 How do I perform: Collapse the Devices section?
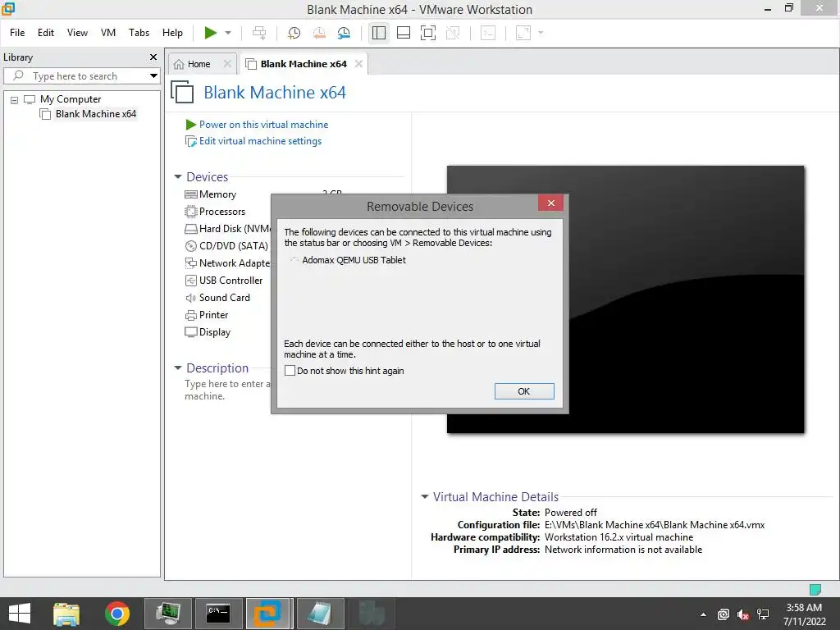pos(178,177)
